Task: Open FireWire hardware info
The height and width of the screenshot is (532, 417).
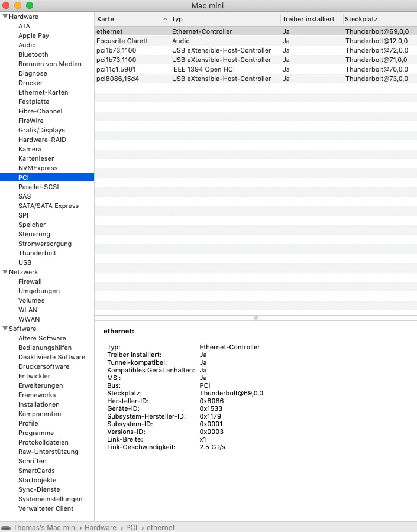Action: point(31,121)
